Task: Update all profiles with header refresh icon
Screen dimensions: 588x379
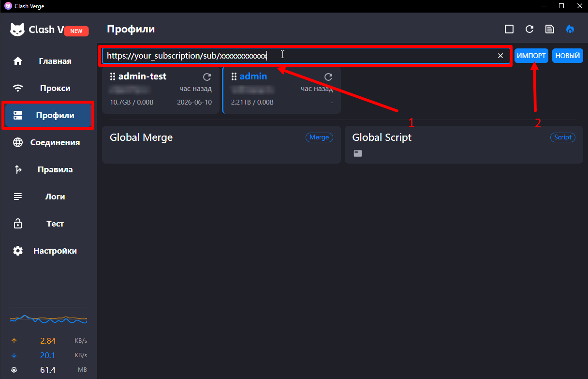Action: point(529,29)
